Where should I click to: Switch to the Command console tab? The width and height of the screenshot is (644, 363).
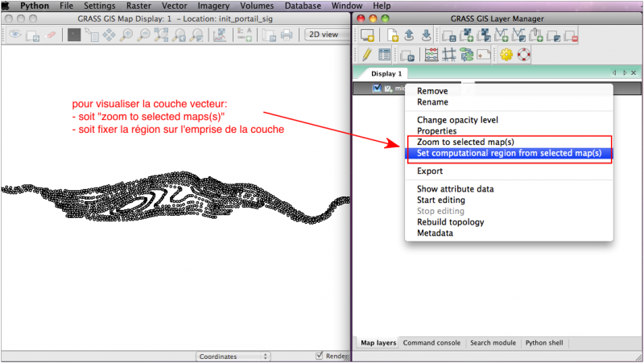coord(431,343)
